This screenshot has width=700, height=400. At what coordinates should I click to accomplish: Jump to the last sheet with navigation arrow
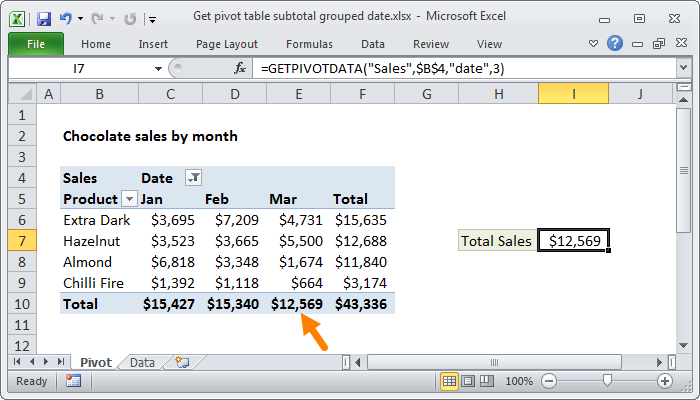point(60,362)
